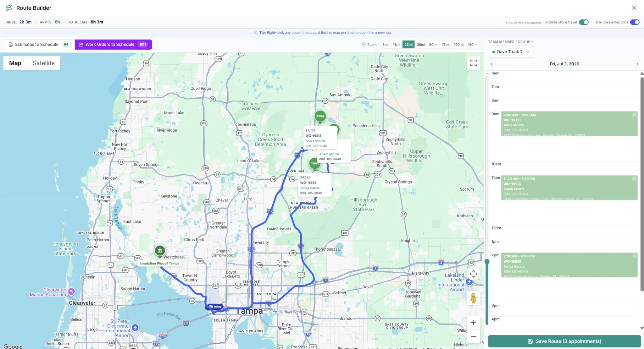Click the Google logo on the map
This screenshot has height=349, width=644.
(x=13, y=346)
